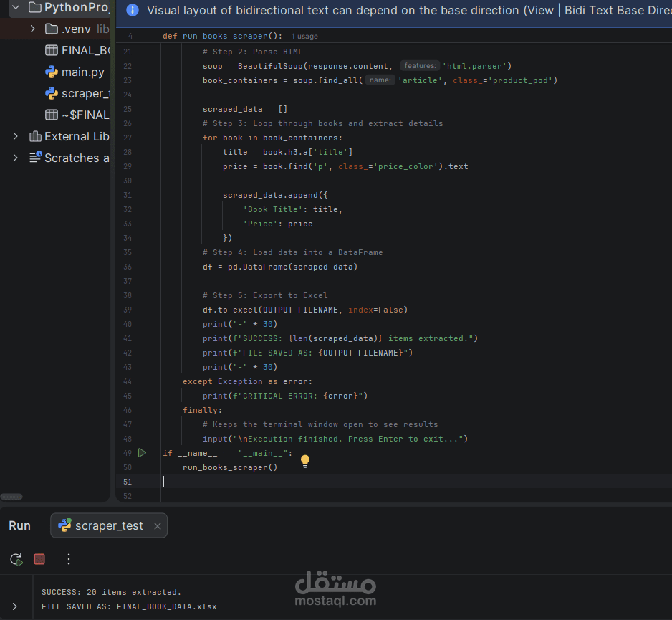Rerun scraper_test with the rerun icon
This screenshot has height=620, width=672.
(x=16, y=560)
